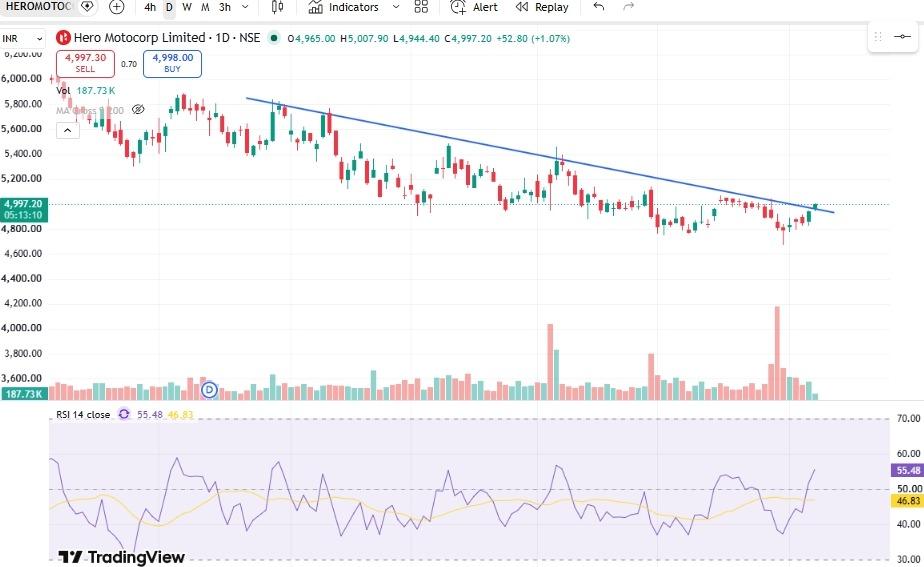This screenshot has width=924, height=567.
Task: Click the SELL 4,997.30 button
Action: (x=85, y=63)
